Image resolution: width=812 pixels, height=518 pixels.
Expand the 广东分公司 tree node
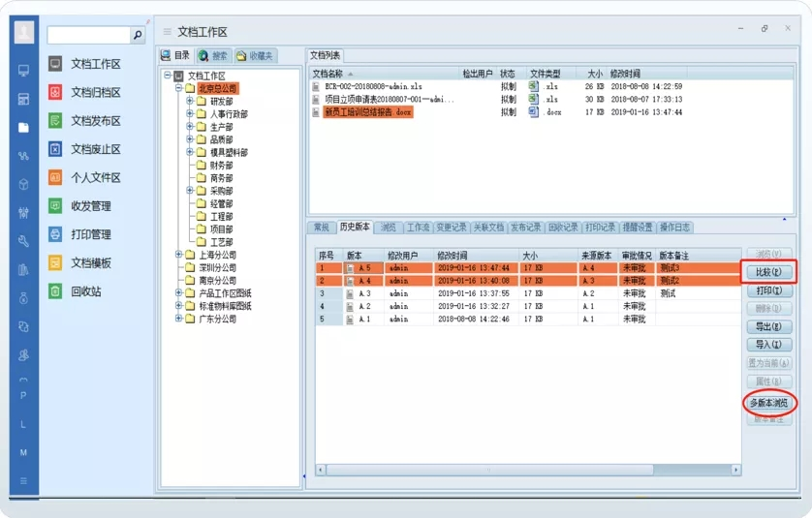[178, 319]
